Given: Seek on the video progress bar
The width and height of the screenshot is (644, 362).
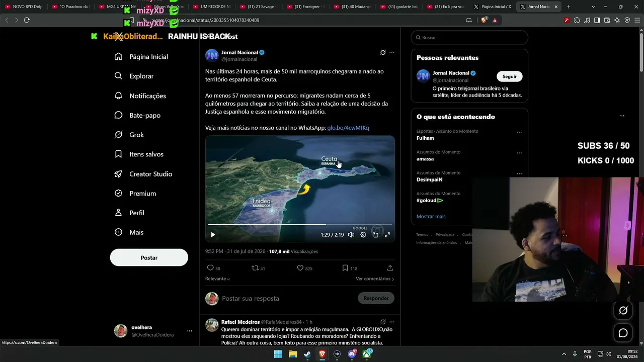Looking at the screenshot, I should click(300, 224).
